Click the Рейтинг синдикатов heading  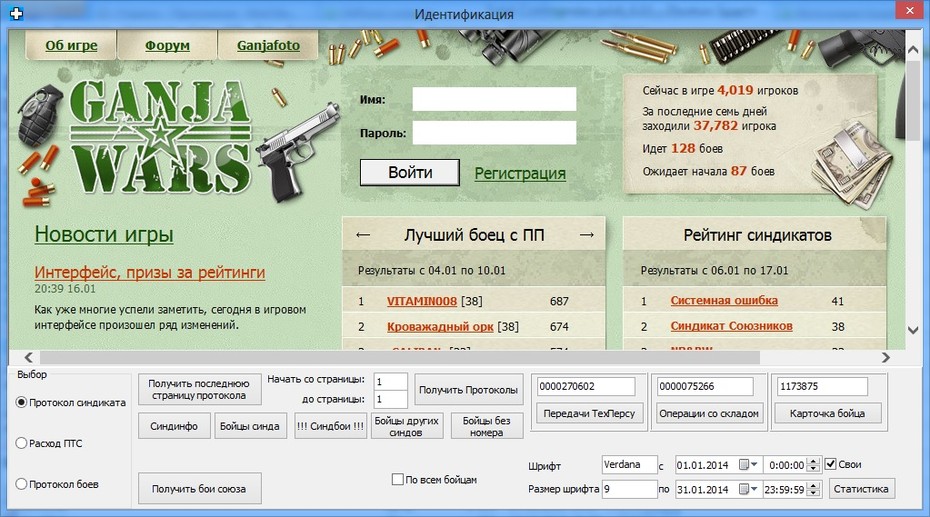[x=757, y=235]
